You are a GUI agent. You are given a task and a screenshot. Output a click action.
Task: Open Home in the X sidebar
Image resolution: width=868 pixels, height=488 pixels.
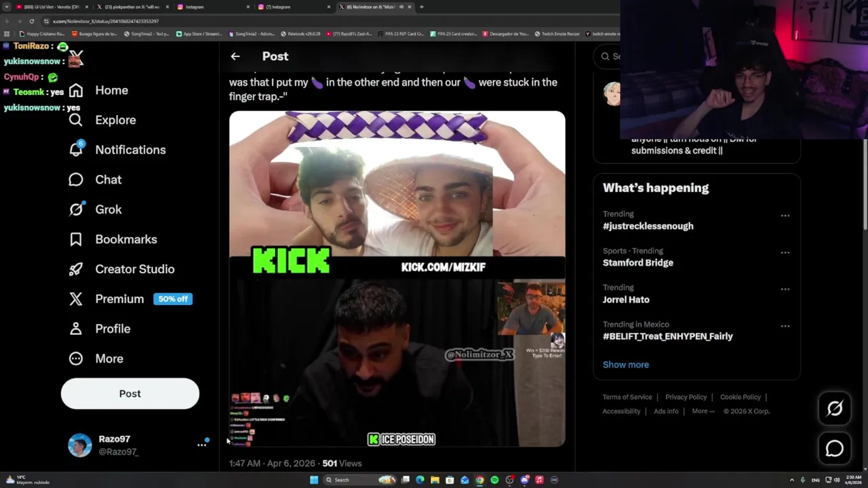(98, 90)
